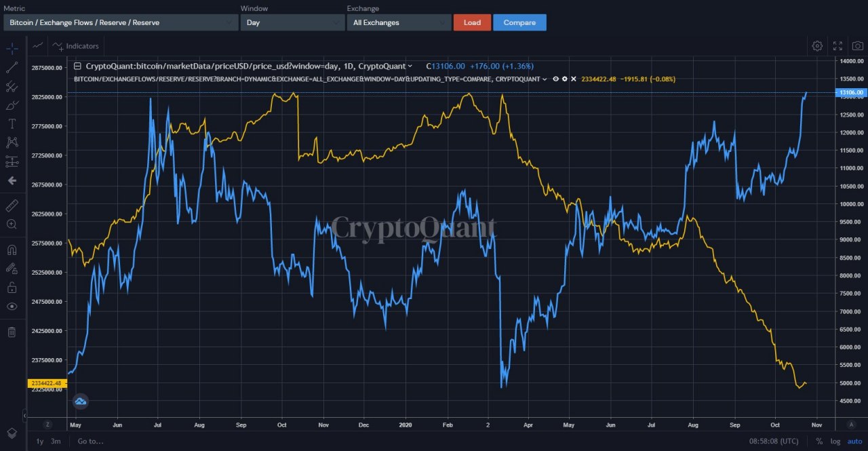Click the round blue logo badge on chart

coord(81,401)
